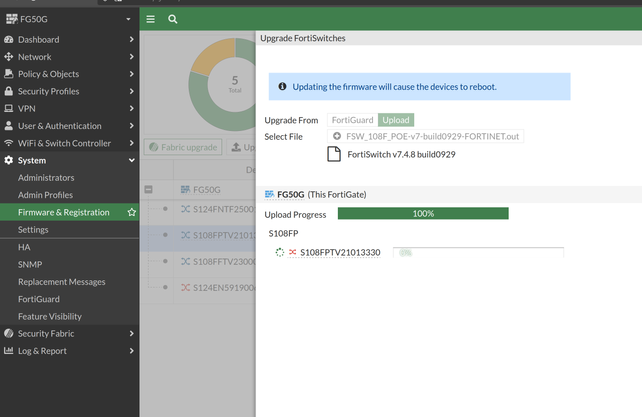Click the Network arrows icon
Image resolution: width=642 pixels, height=417 pixels.
point(9,57)
